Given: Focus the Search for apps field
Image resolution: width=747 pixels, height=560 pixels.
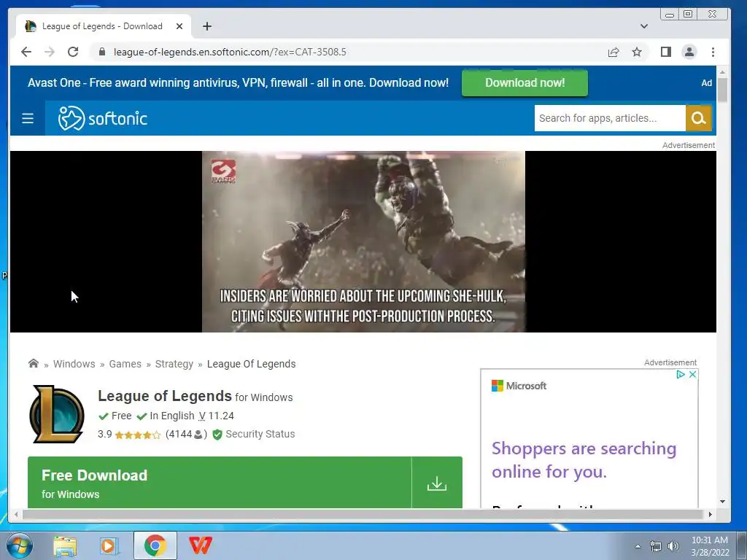Looking at the screenshot, I should pos(610,118).
